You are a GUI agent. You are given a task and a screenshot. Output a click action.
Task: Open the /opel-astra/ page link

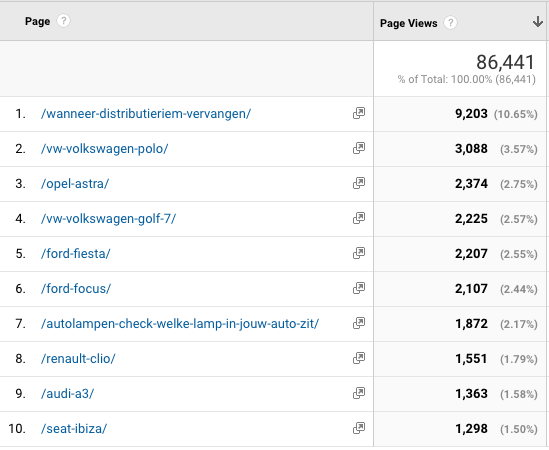tap(75, 184)
